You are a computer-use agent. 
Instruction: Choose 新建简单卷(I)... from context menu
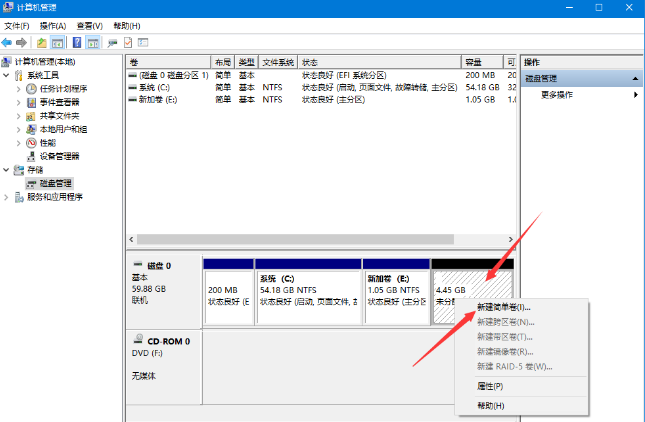point(503,307)
